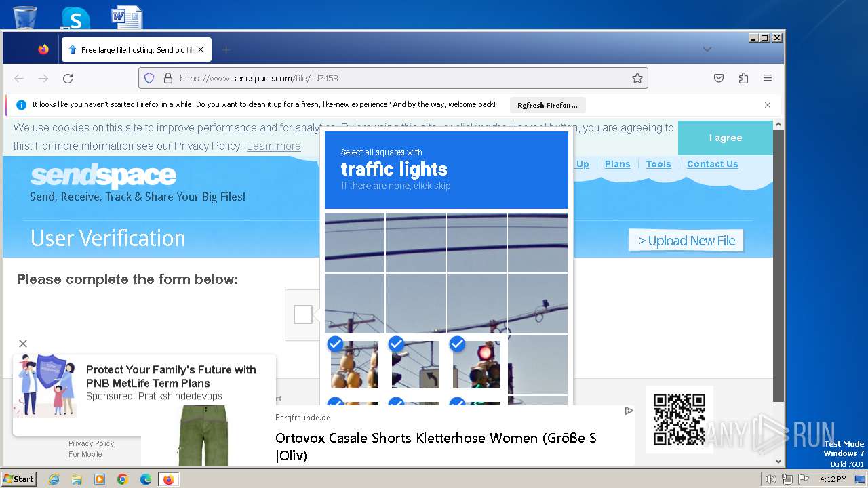Open the Tools navigation link

click(658, 164)
